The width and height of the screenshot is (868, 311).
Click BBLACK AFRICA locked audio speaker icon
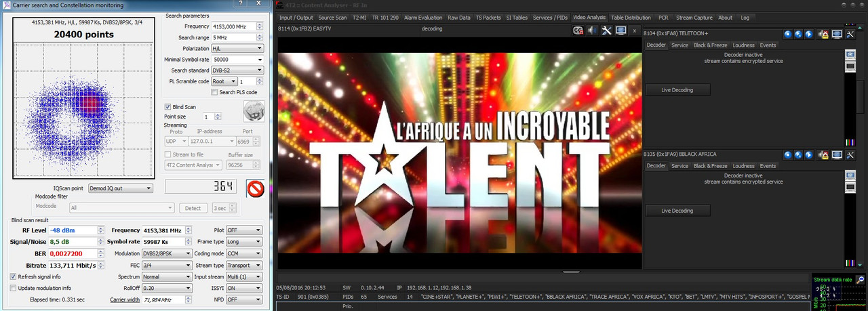coord(823,154)
